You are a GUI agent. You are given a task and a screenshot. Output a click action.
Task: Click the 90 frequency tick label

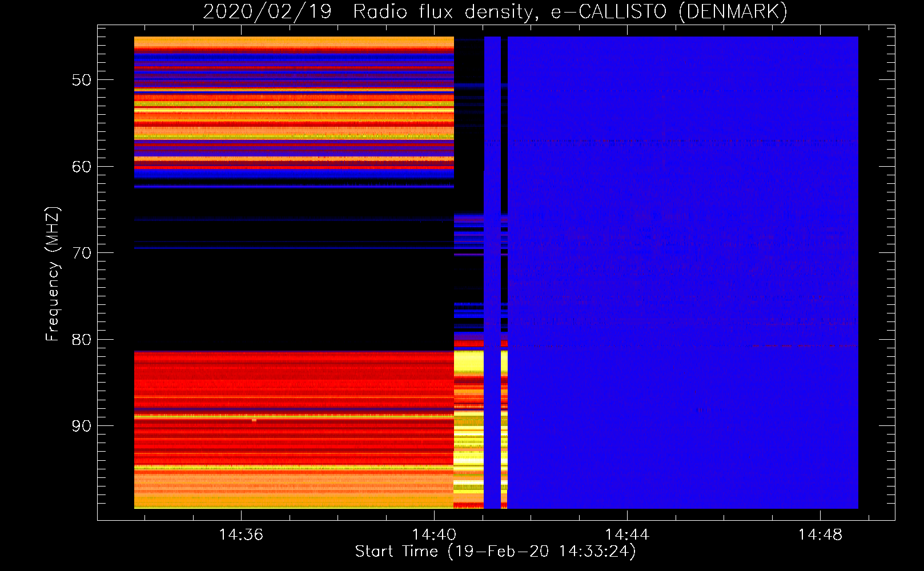(x=82, y=426)
